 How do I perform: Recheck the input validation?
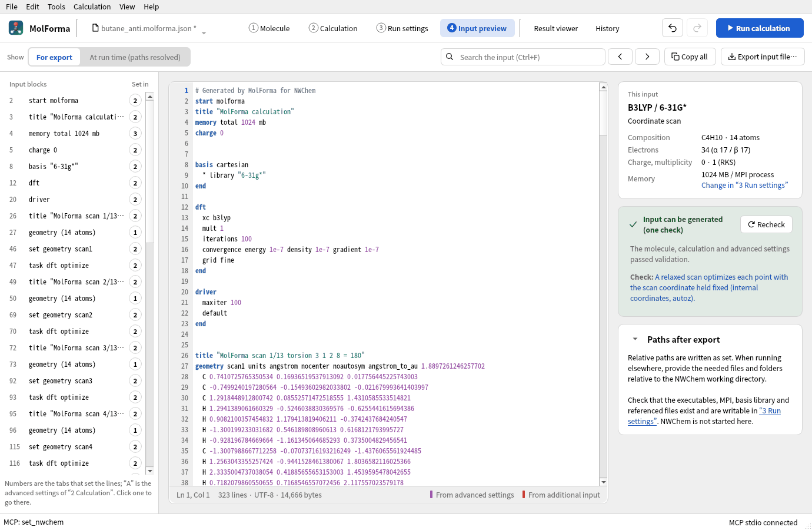coord(766,224)
